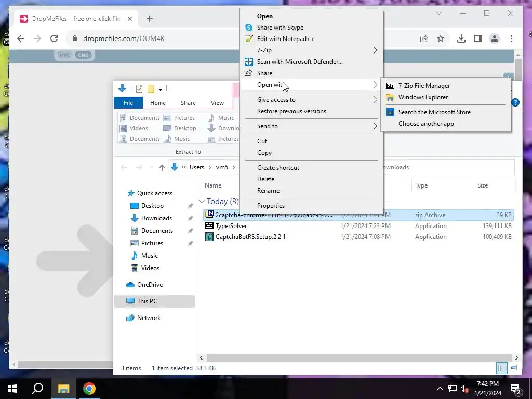Search the Microsoft Store option
This screenshot has width=532, height=399.
click(434, 112)
